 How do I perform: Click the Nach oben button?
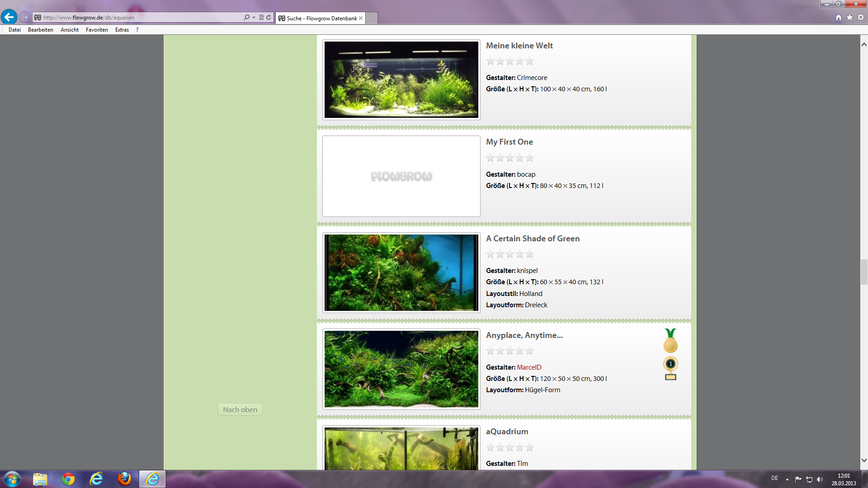pos(240,409)
